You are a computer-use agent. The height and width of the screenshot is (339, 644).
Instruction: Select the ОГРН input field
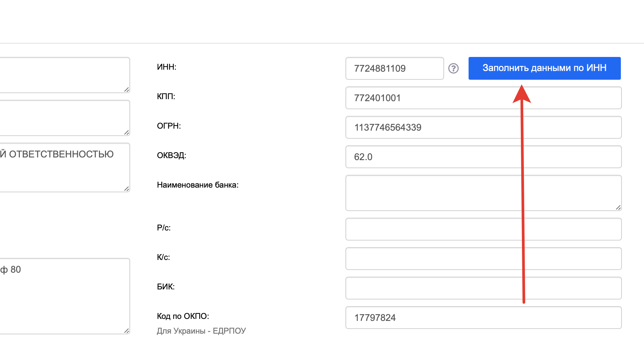pos(483,127)
